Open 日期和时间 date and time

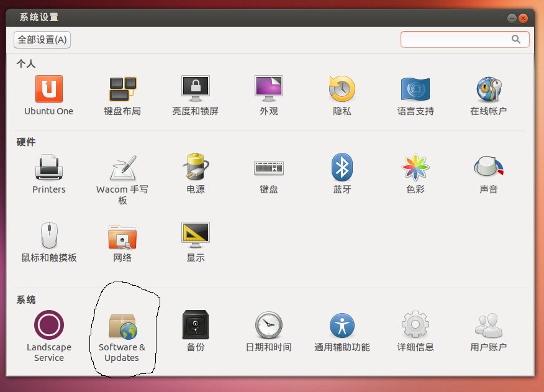269,331
